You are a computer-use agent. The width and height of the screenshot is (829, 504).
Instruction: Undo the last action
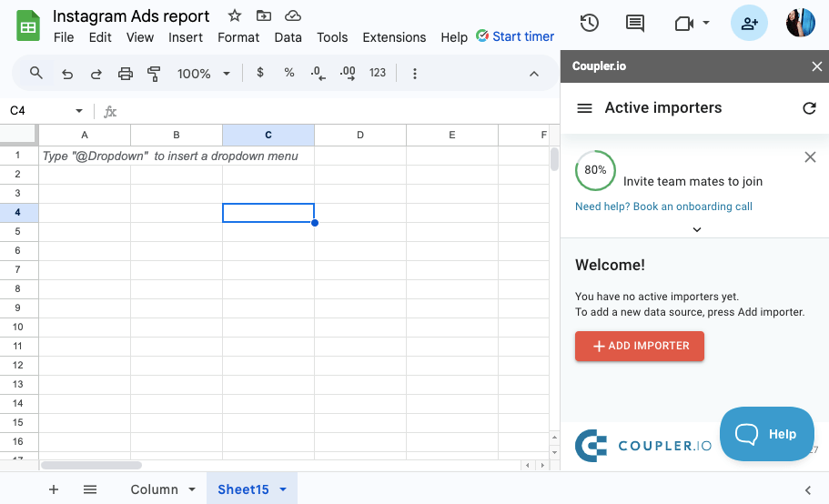[x=67, y=74]
